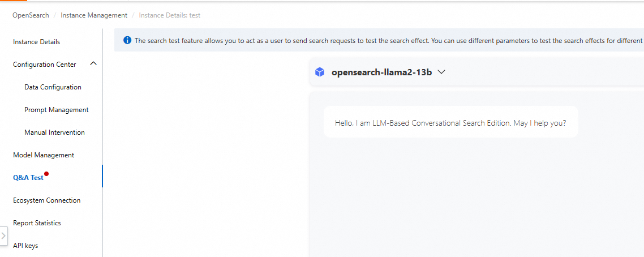
Task: Click the blue cube model icon
Action: pos(320,72)
